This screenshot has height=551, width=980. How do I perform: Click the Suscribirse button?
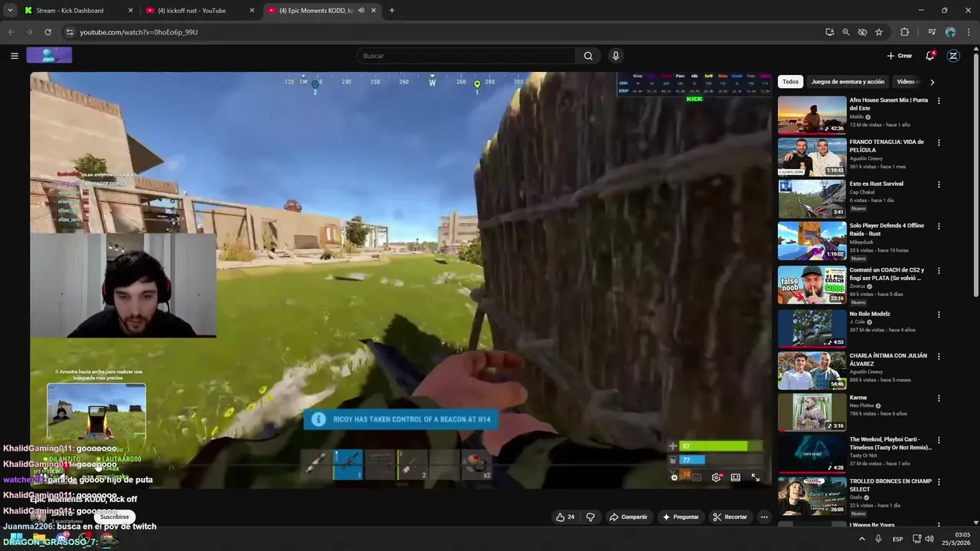click(x=114, y=517)
